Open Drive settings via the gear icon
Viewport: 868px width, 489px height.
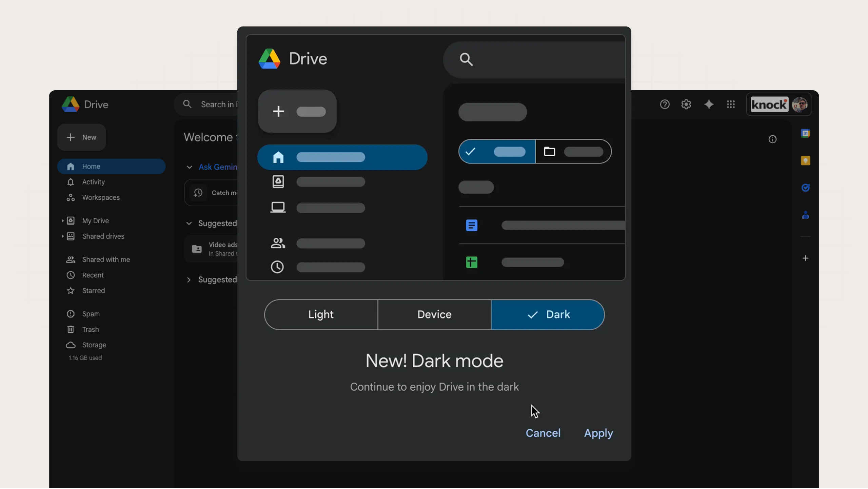(686, 104)
